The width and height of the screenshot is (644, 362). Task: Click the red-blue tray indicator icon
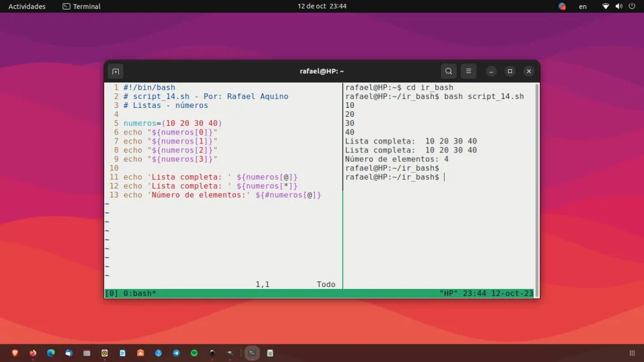pos(562,6)
